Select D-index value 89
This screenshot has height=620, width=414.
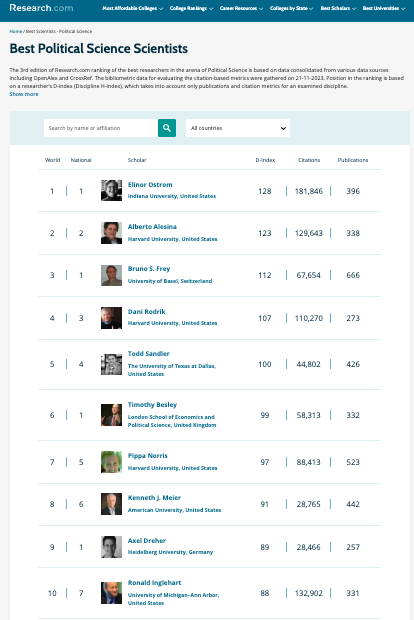pos(265,547)
